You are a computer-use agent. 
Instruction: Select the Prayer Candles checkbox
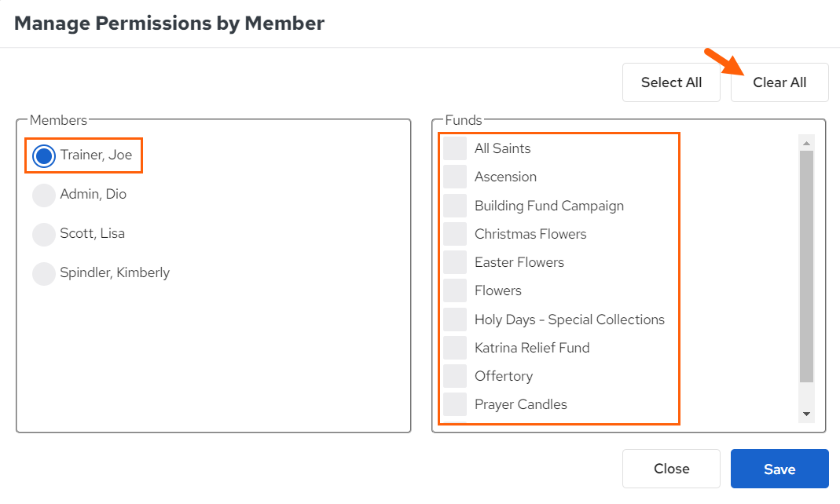455,404
